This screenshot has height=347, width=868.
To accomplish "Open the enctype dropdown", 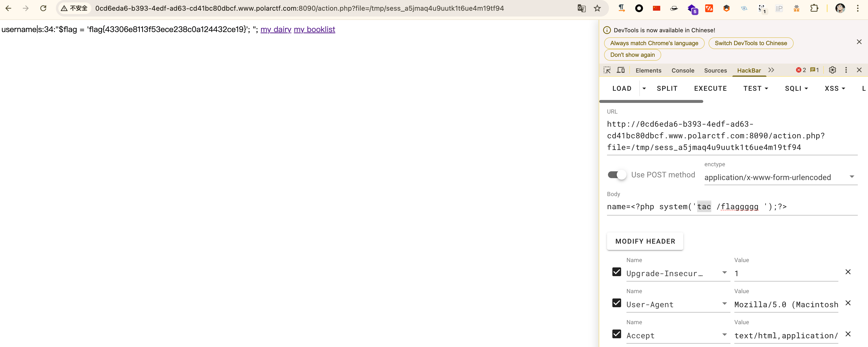I will click(x=780, y=177).
